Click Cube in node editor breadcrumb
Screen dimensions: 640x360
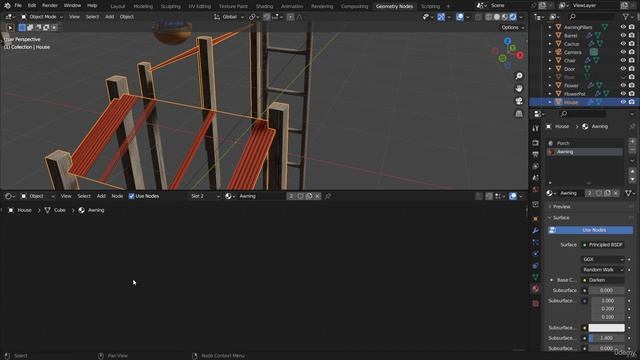pos(60,210)
